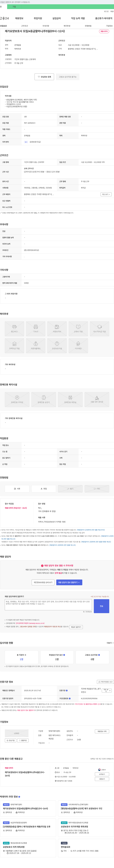
Task: Click the 고용24 입사지원 불가능 button
Action: (68, 77)
